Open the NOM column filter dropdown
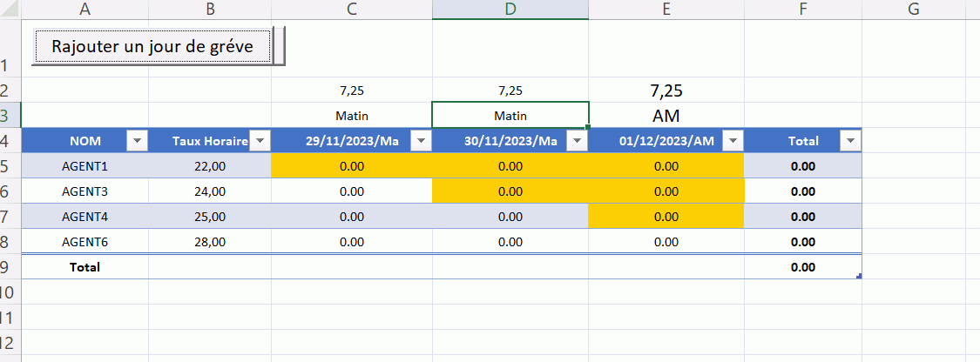The image size is (980, 362). [138, 141]
